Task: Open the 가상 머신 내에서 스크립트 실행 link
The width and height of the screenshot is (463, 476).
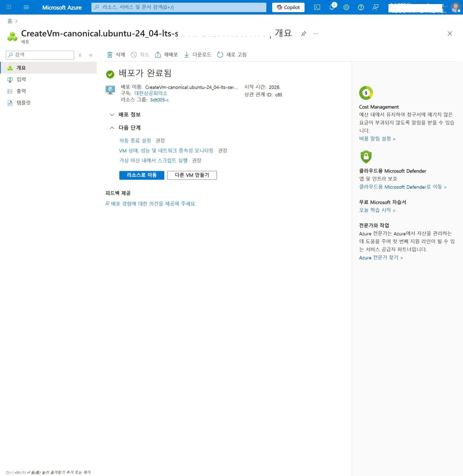Action: click(x=153, y=160)
